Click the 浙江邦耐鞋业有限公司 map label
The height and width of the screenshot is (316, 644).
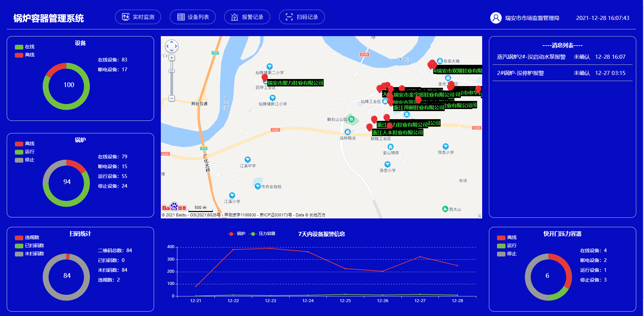tap(419, 107)
